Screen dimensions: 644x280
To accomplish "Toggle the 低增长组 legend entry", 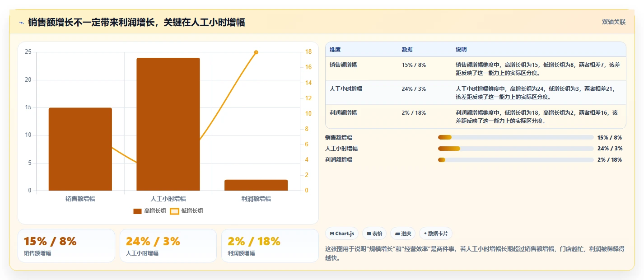I will point(187,211).
